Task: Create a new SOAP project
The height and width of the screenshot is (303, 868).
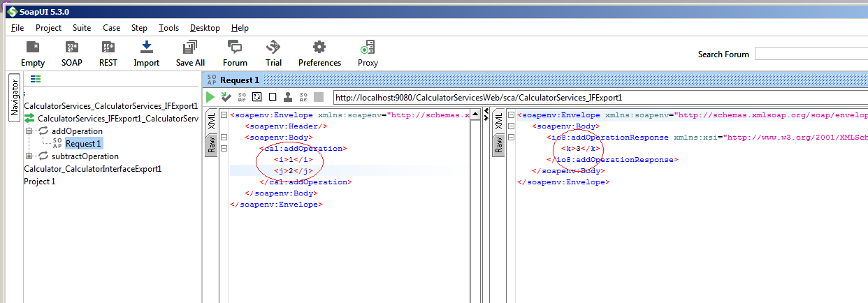Action: 71,47
